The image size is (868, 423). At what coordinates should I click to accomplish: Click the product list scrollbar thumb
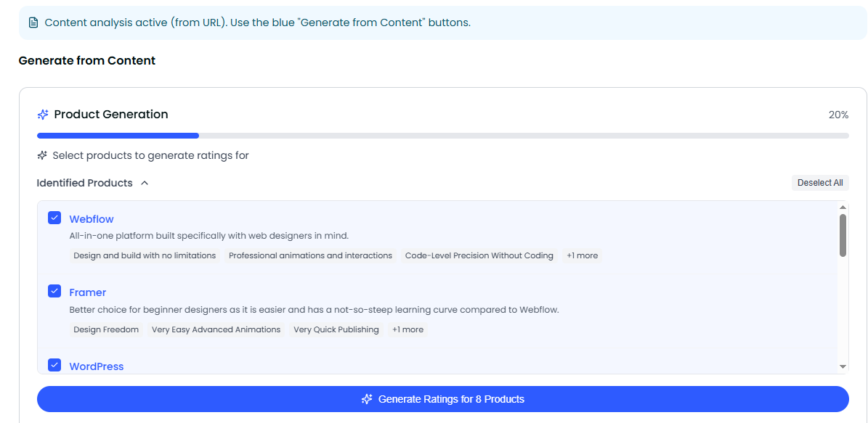click(x=843, y=234)
